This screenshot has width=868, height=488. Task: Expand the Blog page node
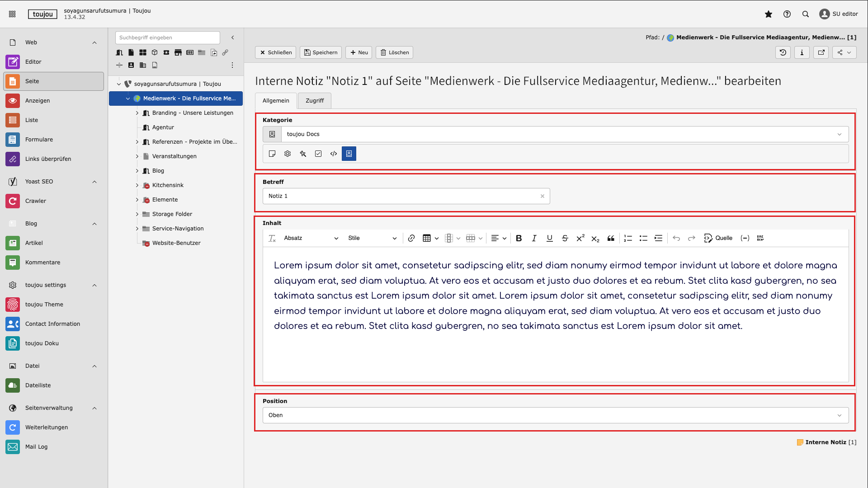click(x=137, y=171)
